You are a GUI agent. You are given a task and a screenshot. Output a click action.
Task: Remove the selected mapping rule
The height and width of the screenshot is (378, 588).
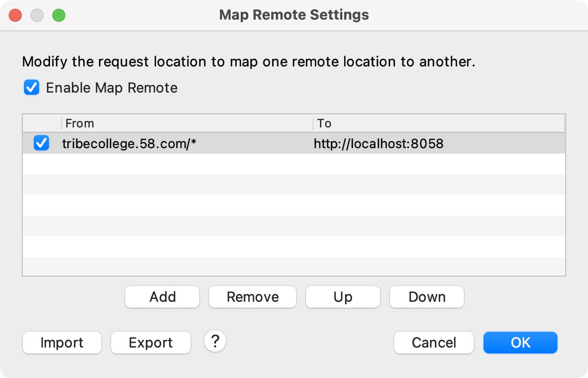tap(252, 297)
